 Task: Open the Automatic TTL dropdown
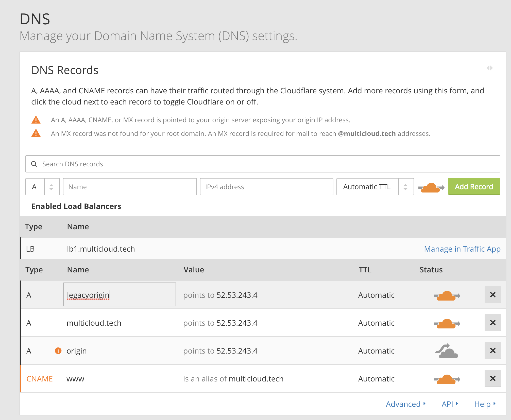375,187
